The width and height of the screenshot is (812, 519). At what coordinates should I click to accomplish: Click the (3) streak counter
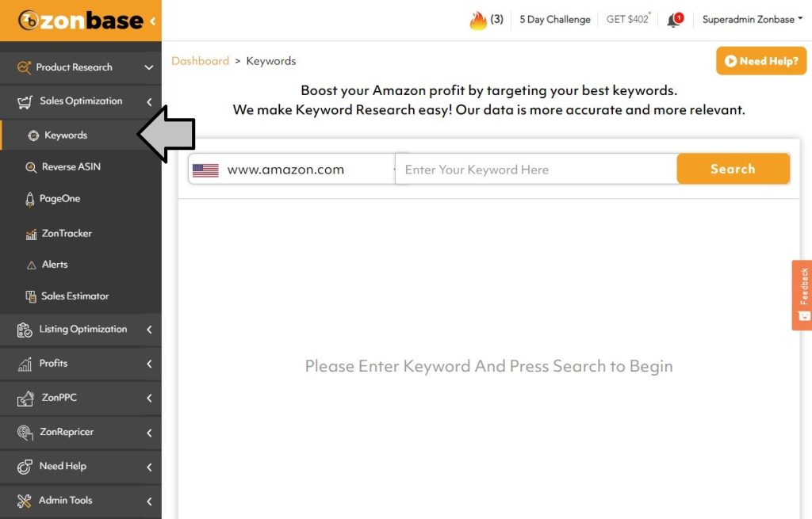click(x=496, y=19)
